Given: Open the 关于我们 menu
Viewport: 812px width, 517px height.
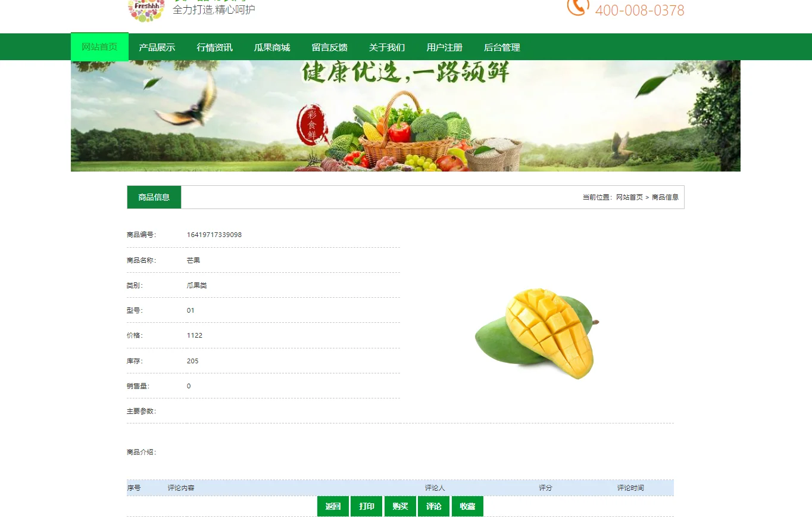Looking at the screenshot, I should [386, 46].
